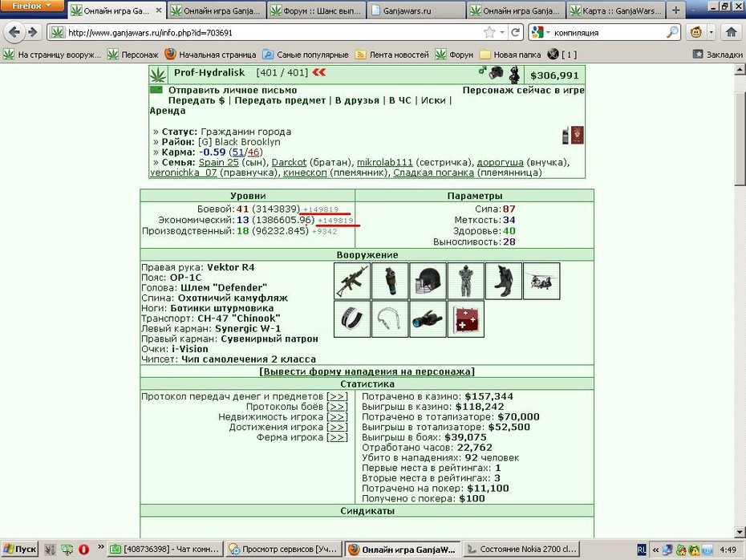
Task: Click the red Opera icon in quick launch
Action: tap(83, 550)
